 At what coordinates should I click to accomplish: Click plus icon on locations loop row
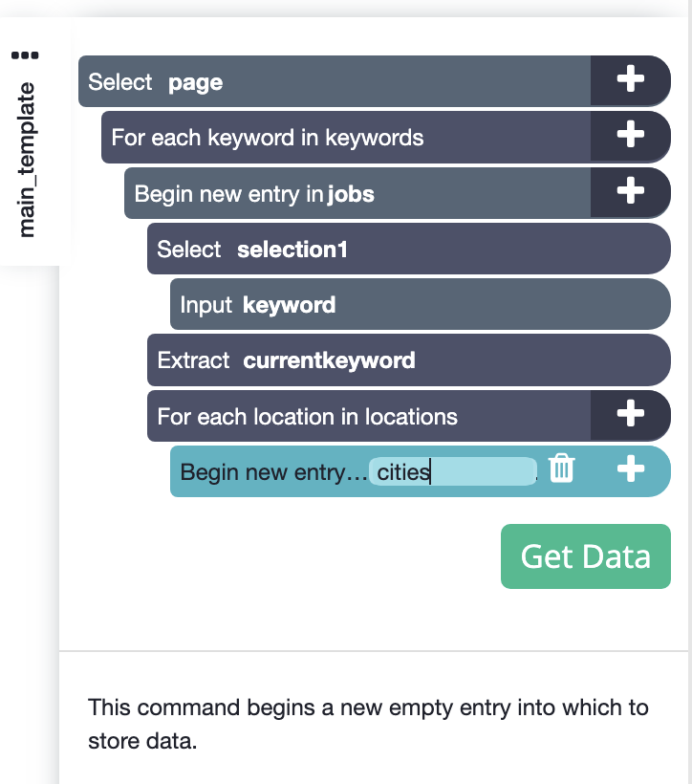click(630, 414)
